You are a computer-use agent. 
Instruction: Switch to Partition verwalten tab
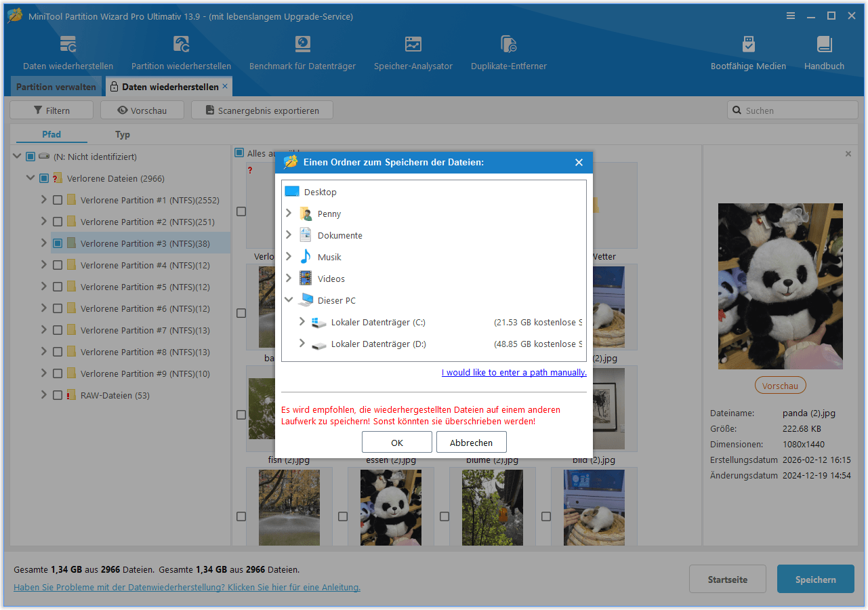[x=56, y=87]
